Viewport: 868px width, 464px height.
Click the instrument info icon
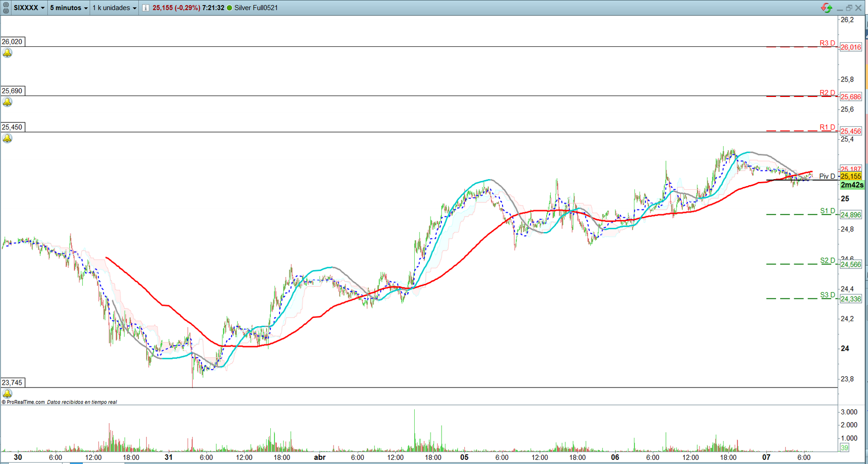(146, 8)
